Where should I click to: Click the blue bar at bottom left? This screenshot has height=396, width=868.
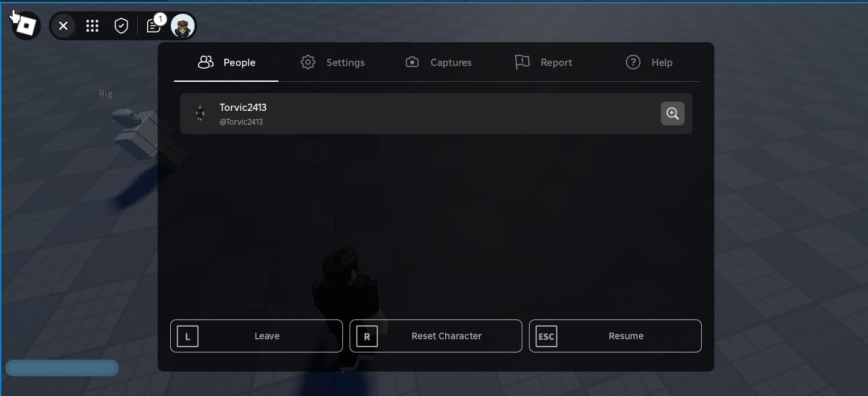62,368
